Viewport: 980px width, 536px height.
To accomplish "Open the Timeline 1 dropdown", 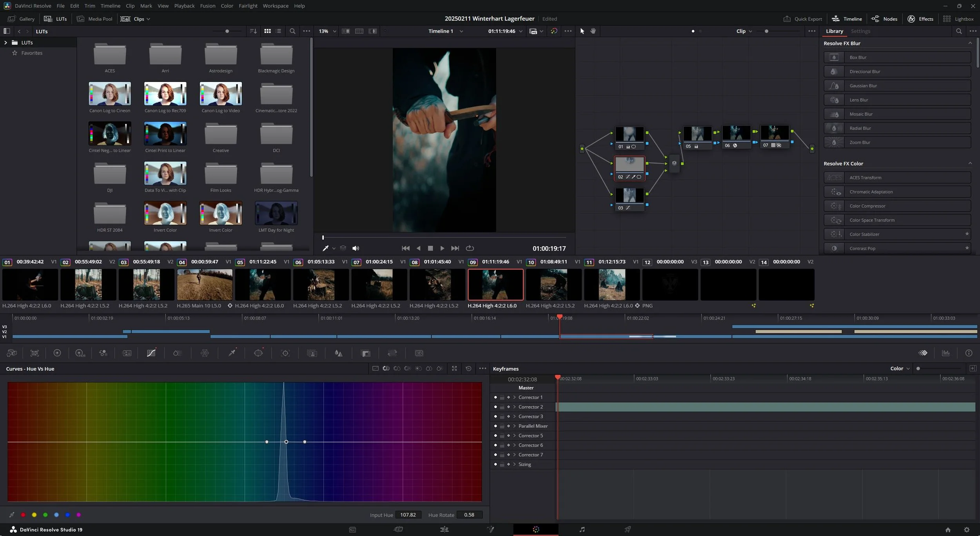I will (x=461, y=31).
